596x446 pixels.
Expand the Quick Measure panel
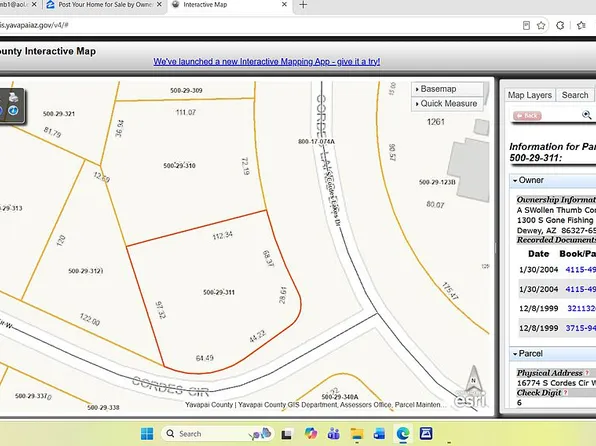click(447, 103)
